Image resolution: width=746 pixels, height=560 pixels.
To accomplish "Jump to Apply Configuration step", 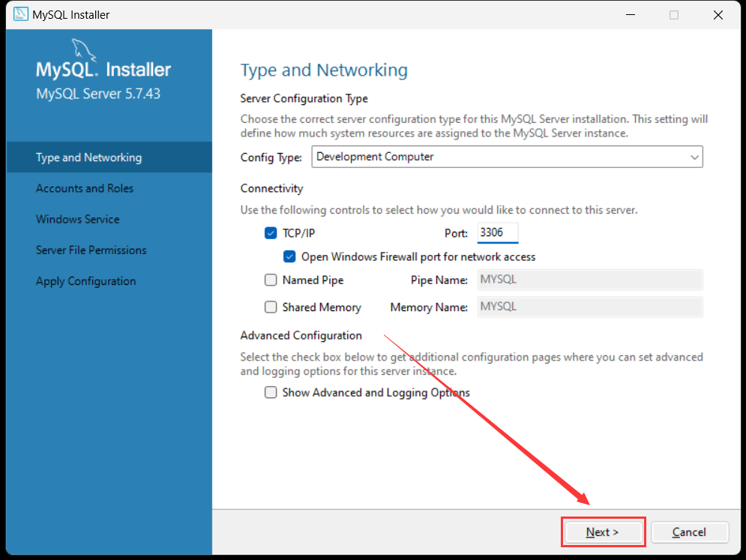I will pyautogui.click(x=86, y=281).
